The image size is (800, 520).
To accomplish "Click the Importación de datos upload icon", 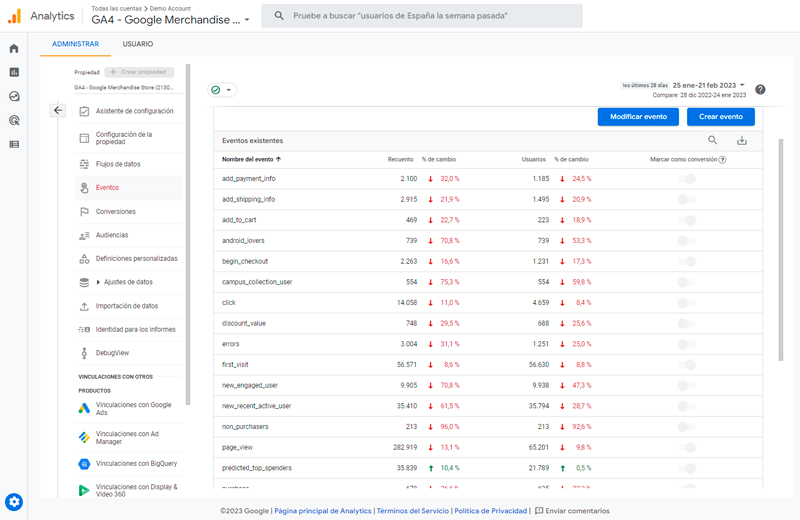I will (x=84, y=306).
